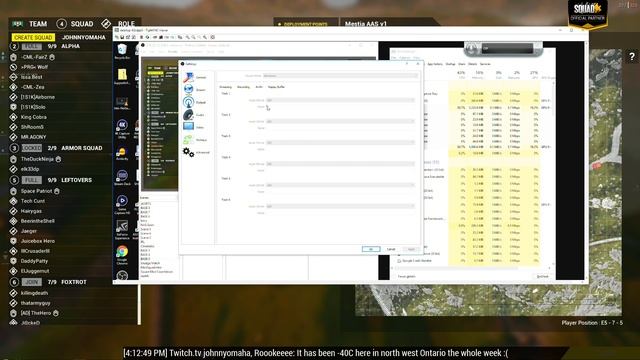
Task: Click yellow zipped folder desktop icon
Action: pyautogui.click(x=122, y=77)
